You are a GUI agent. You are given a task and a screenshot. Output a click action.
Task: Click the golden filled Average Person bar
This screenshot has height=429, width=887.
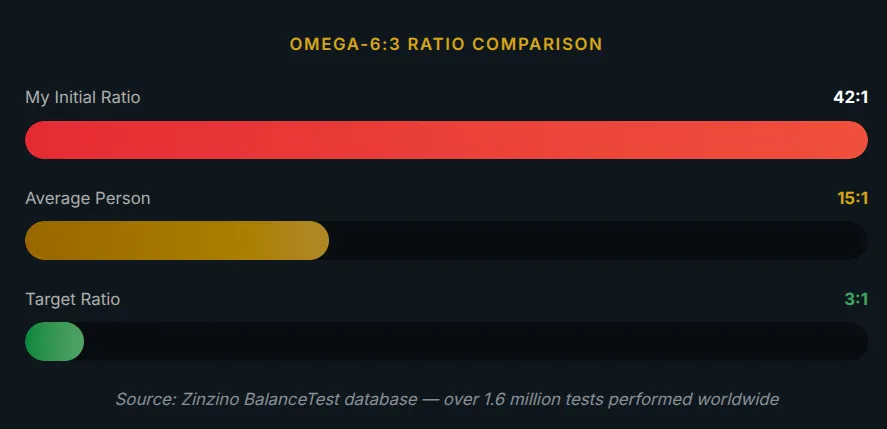177,241
